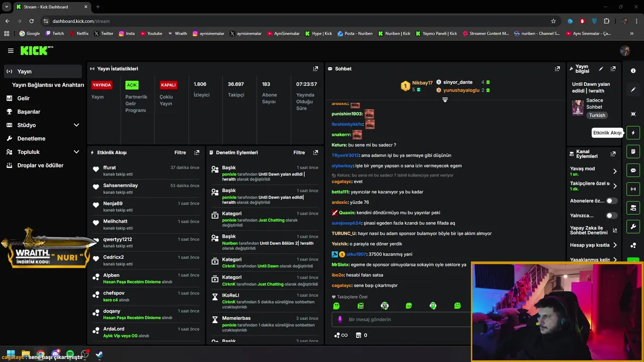Open Yasaklanmış kelimeler settings chevron
644x362 pixels.
tap(615, 260)
